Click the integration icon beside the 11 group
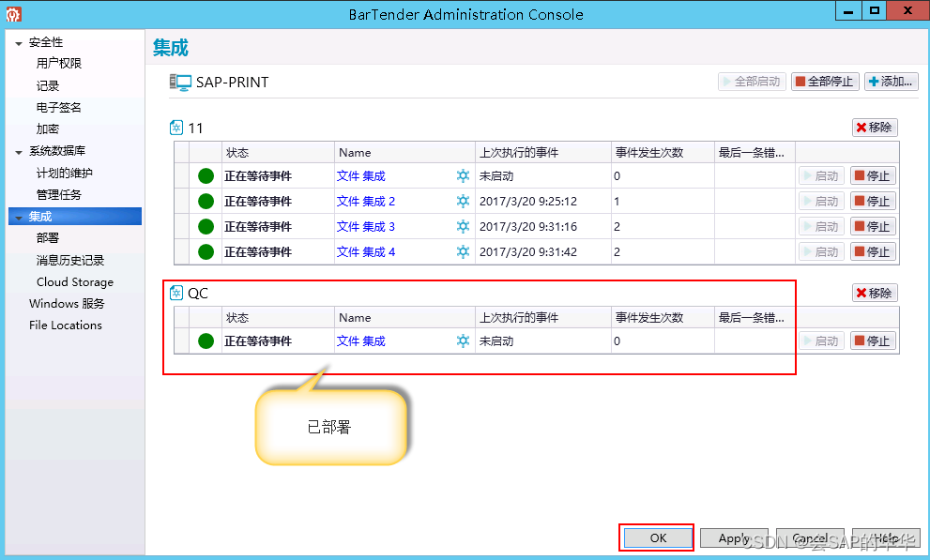 click(175, 128)
